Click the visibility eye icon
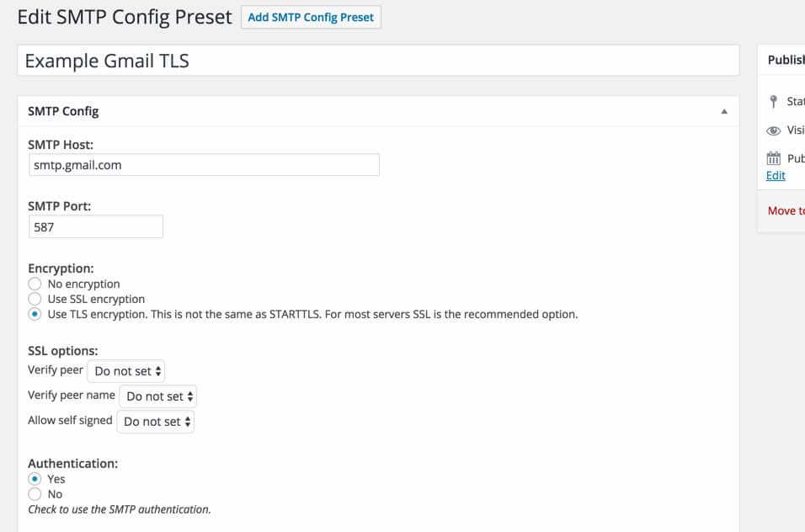Image resolution: width=805 pixels, height=532 pixels. (774, 130)
